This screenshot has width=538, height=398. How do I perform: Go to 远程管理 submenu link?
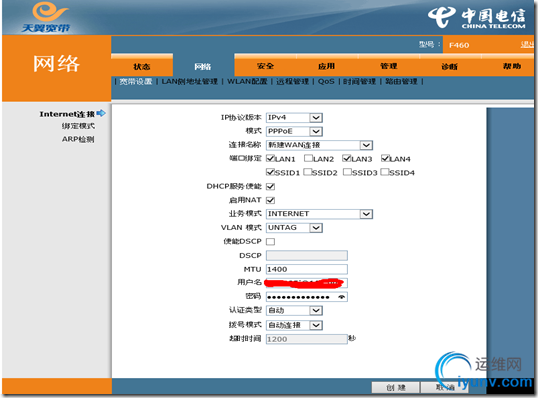[292, 81]
